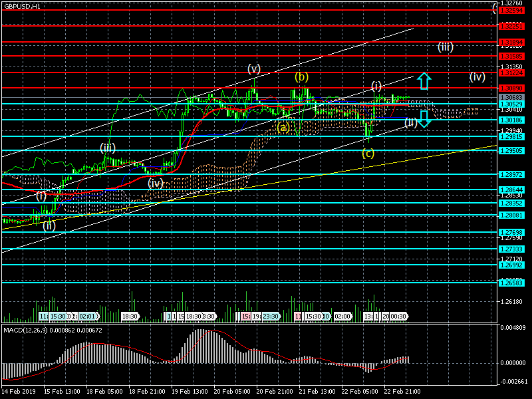Click the red 1.31224 level label
532x399 pixels.
(511, 72)
